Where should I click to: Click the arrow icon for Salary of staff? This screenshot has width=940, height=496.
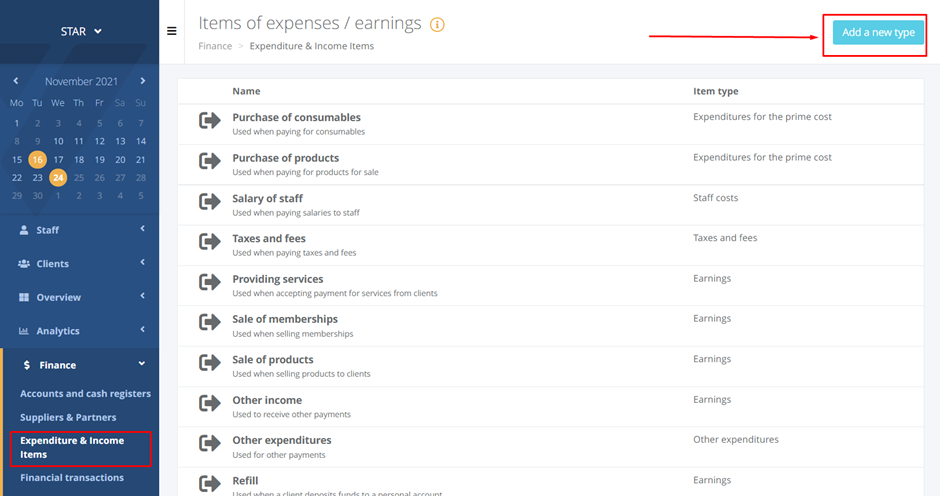tap(210, 202)
